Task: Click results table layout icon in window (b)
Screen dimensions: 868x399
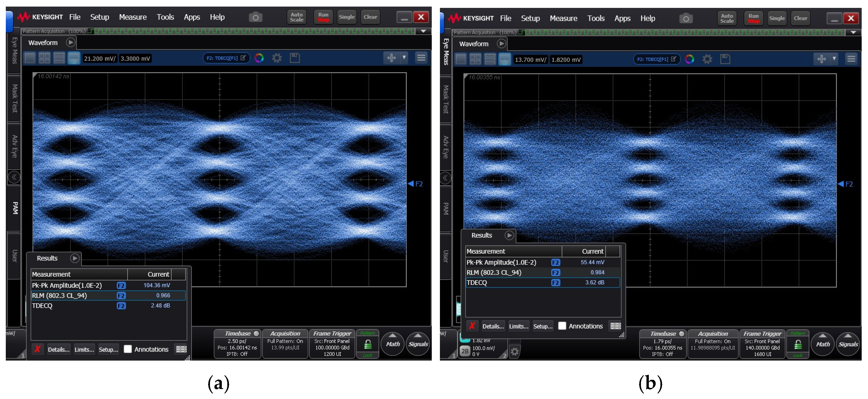Action: tap(615, 326)
